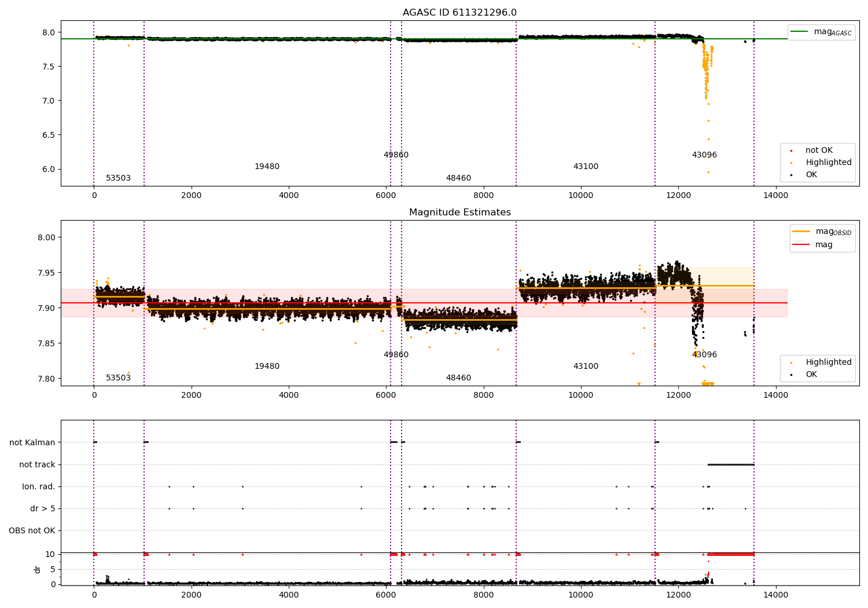Viewport: 868px width, 608px height.
Task: Click the 7.90 y-axis tick label
Action: (46, 308)
